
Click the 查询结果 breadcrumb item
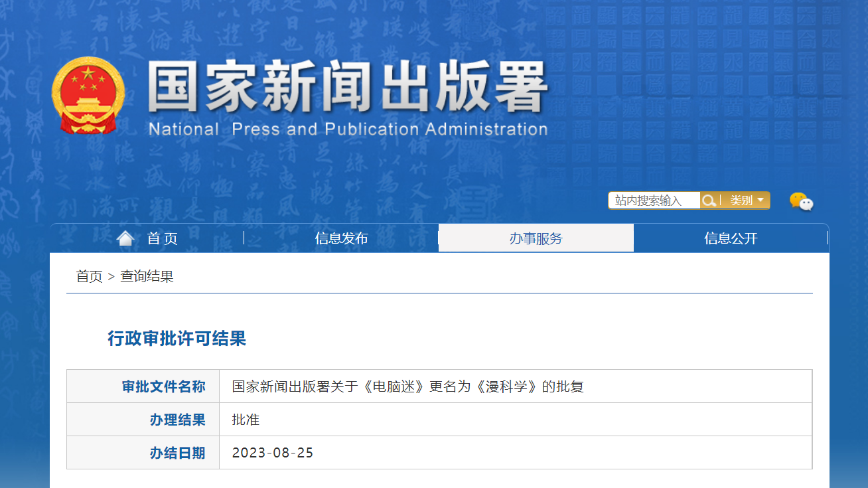click(147, 277)
